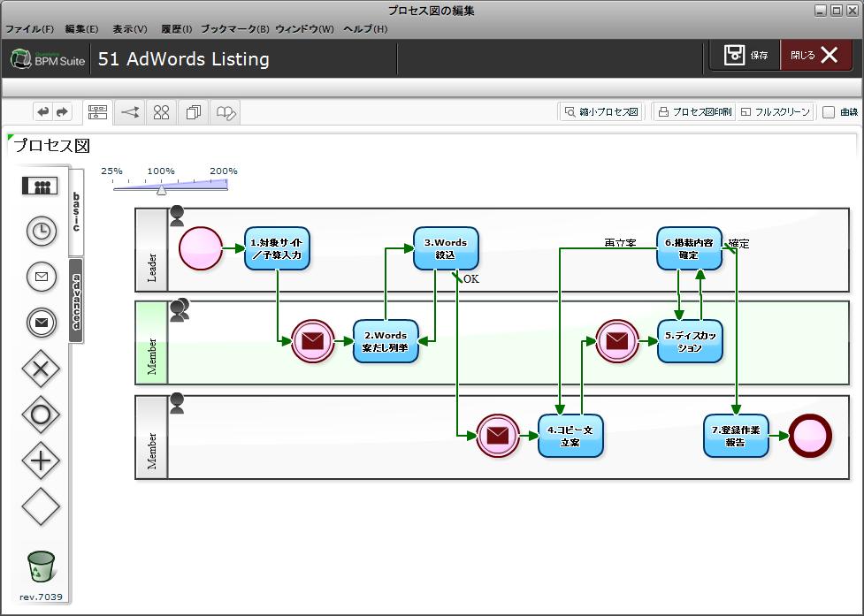Click the 閉じる close button

pyautogui.click(x=814, y=56)
